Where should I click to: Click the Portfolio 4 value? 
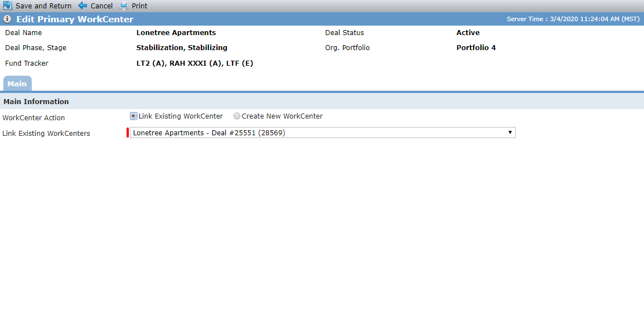[476, 47]
